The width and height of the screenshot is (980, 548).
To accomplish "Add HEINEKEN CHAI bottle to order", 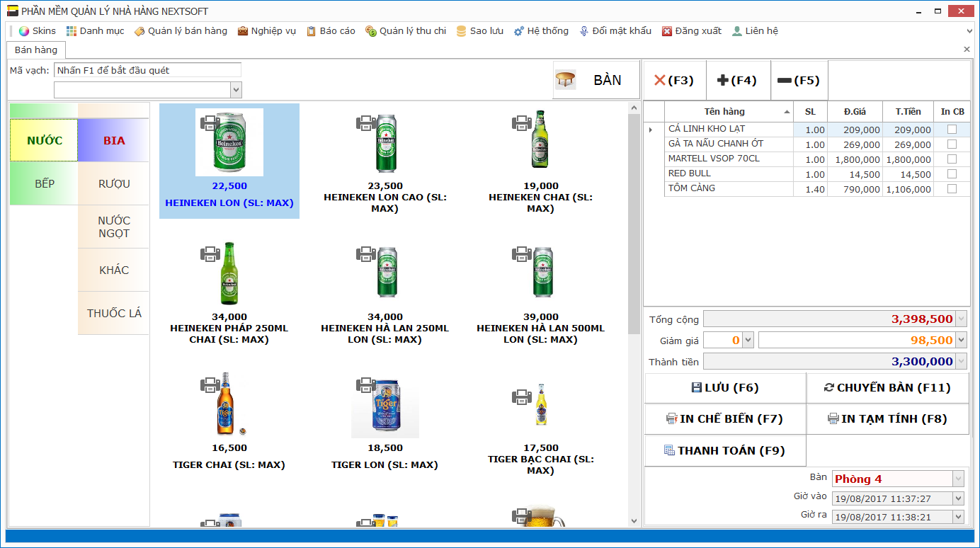I will click(x=541, y=139).
